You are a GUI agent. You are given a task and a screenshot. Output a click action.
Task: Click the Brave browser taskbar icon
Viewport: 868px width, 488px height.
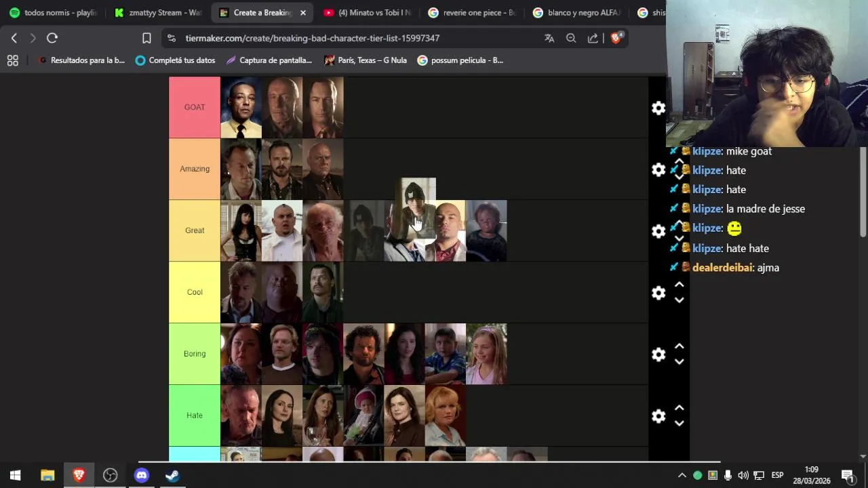coord(79,475)
